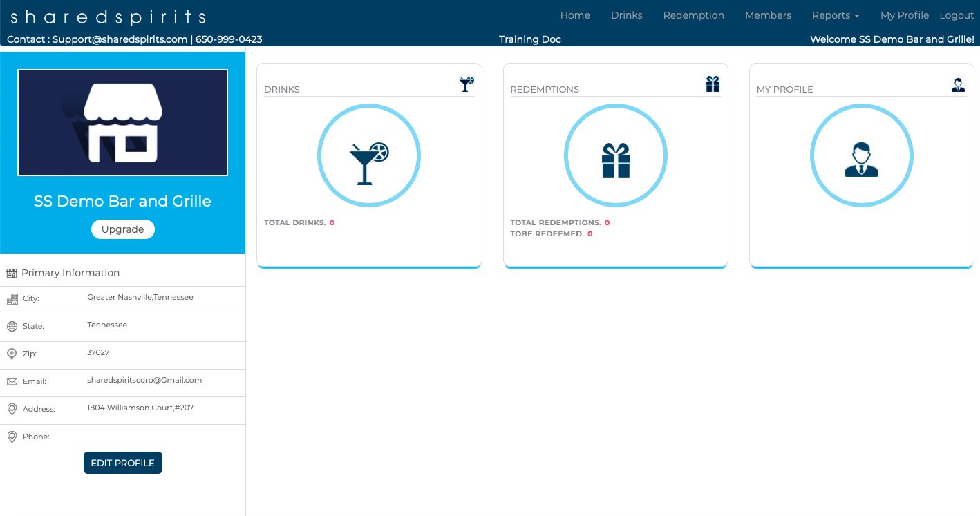
Task: Open My Profile in the top navigation
Action: (905, 15)
